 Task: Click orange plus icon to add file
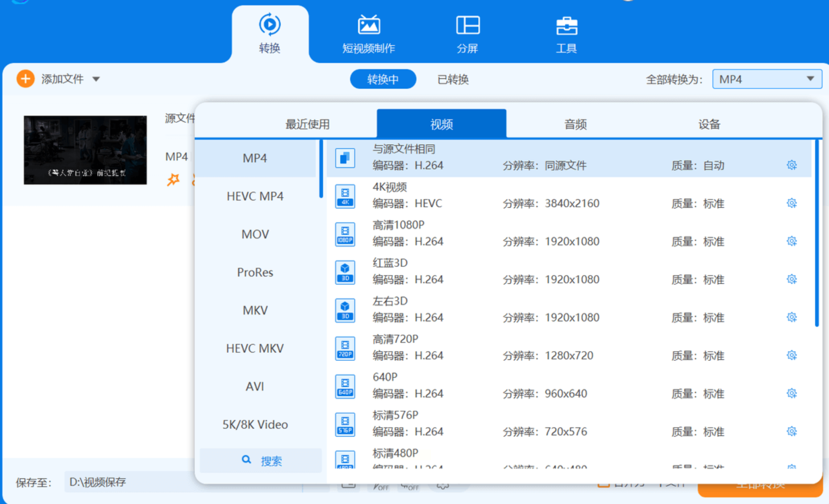click(25, 79)
